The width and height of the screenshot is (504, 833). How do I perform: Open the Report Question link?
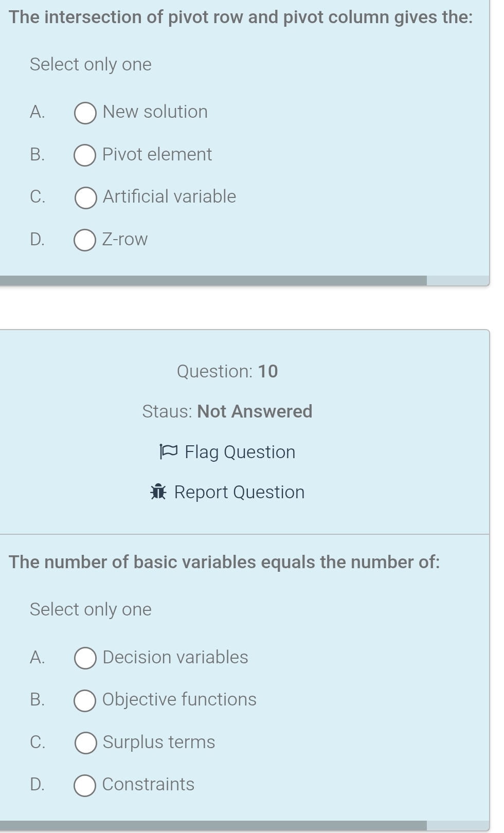point(239,492)
